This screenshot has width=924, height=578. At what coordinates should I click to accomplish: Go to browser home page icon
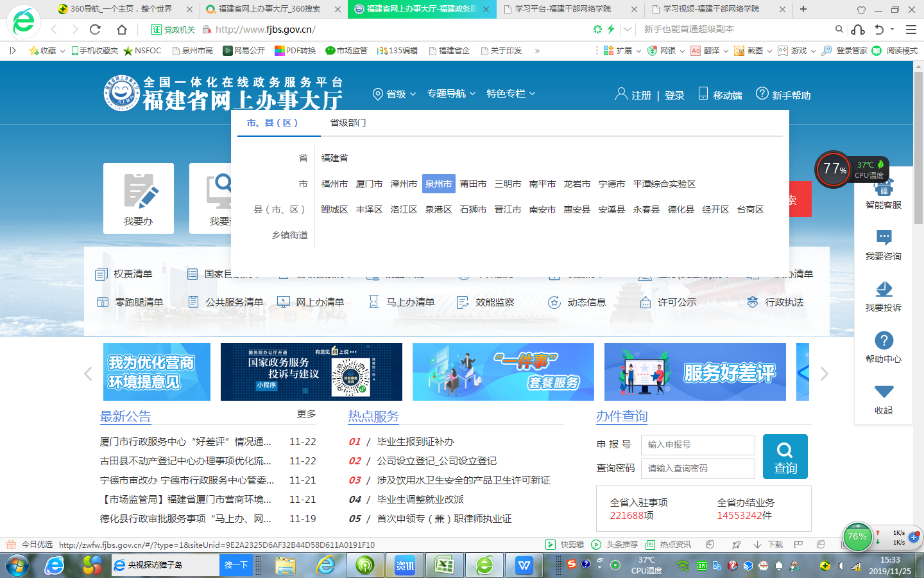click(x=122, y=30)
